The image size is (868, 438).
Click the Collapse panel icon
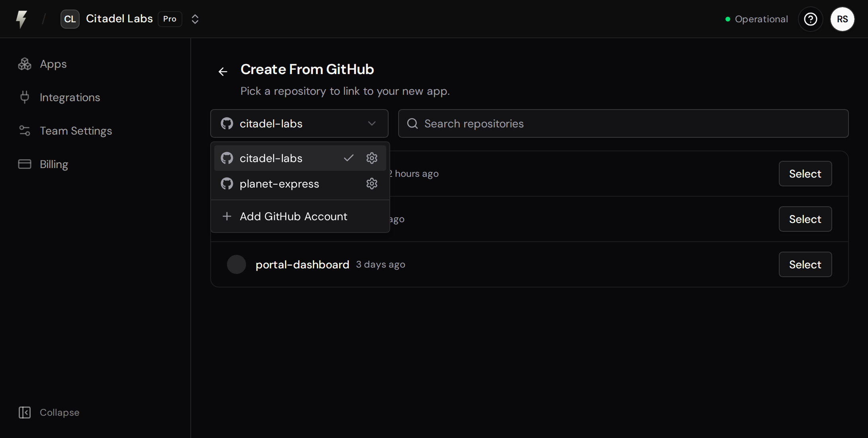(x=25, y=413)
